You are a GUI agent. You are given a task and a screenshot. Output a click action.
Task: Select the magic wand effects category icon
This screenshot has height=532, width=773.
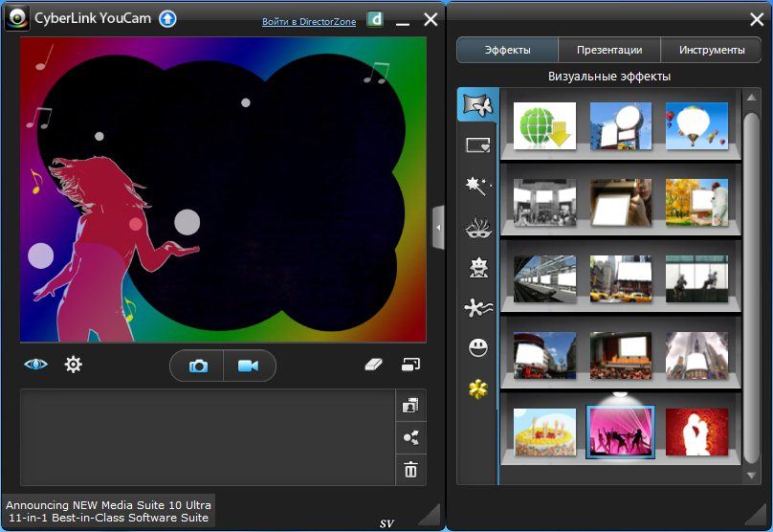pos(476,186)
